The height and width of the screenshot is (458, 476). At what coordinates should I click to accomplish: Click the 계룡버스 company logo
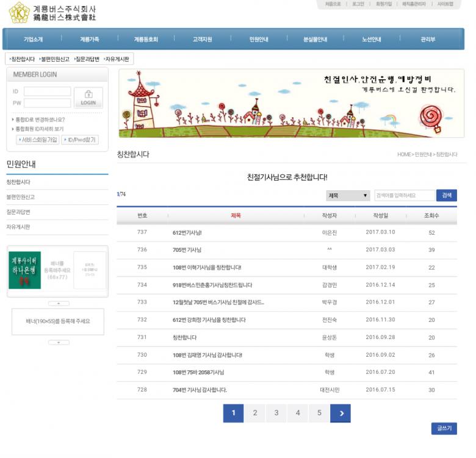(52, 12)
